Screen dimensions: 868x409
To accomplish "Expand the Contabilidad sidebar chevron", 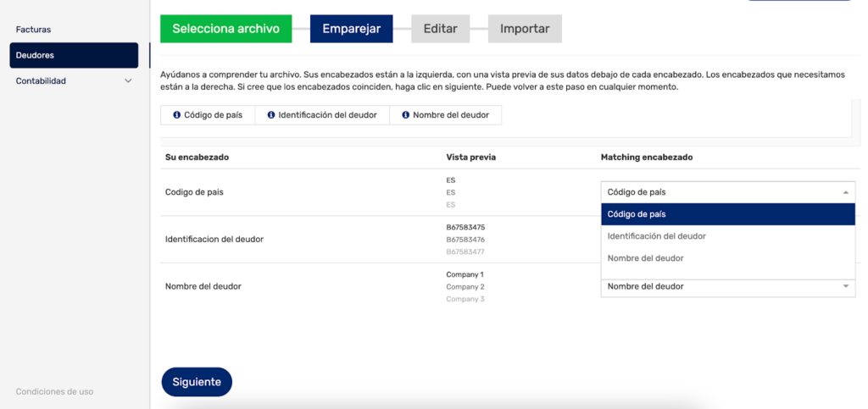I will click(128, 81).
